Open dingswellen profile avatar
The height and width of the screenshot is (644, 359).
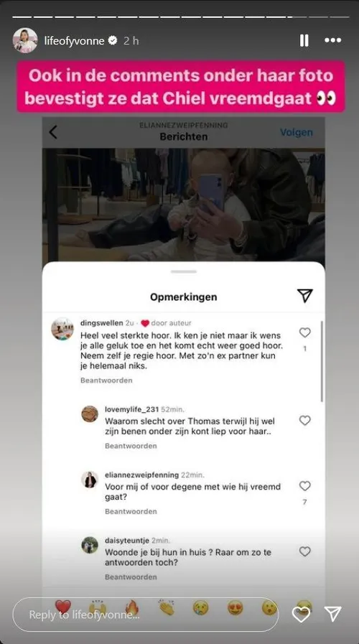pyautogui.click(x=62, y=329)
